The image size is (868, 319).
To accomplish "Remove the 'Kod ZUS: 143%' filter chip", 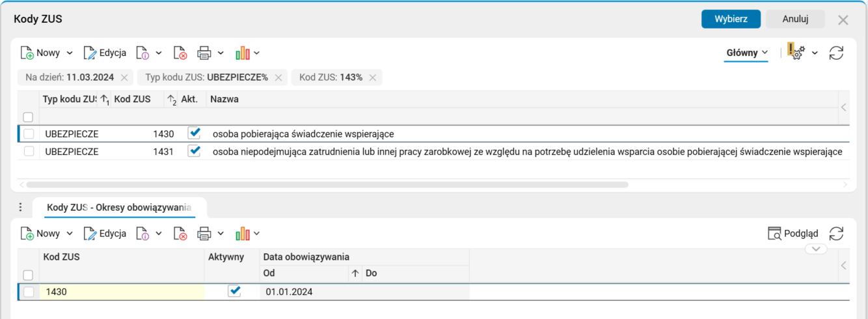I will pos(373,77).
